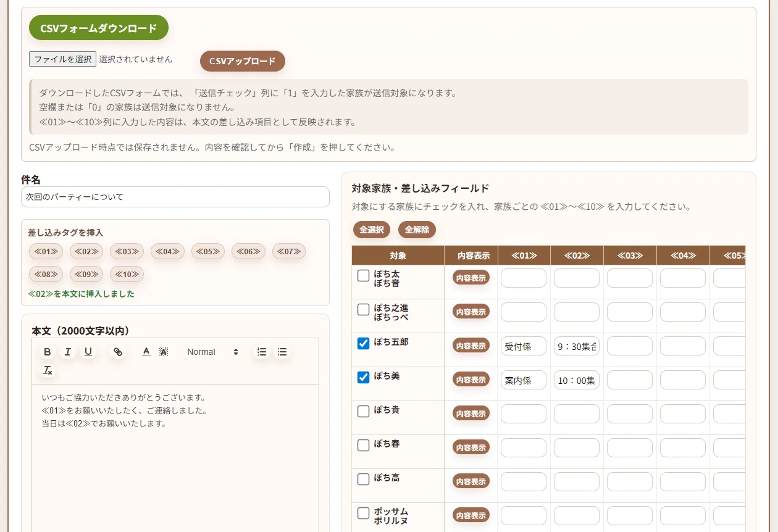The width and height of the screenshot is (778, 532).
Task: Click the 本文 body text editor area
Action: point(175,458)
